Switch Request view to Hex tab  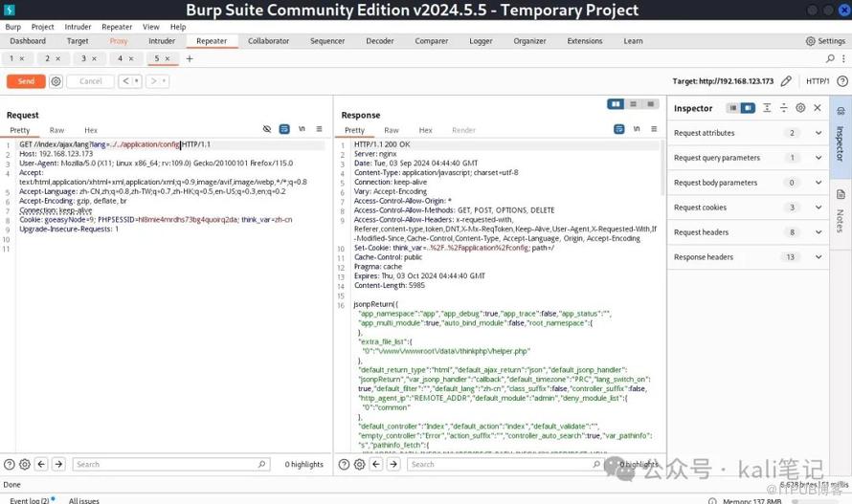point(91,130)
